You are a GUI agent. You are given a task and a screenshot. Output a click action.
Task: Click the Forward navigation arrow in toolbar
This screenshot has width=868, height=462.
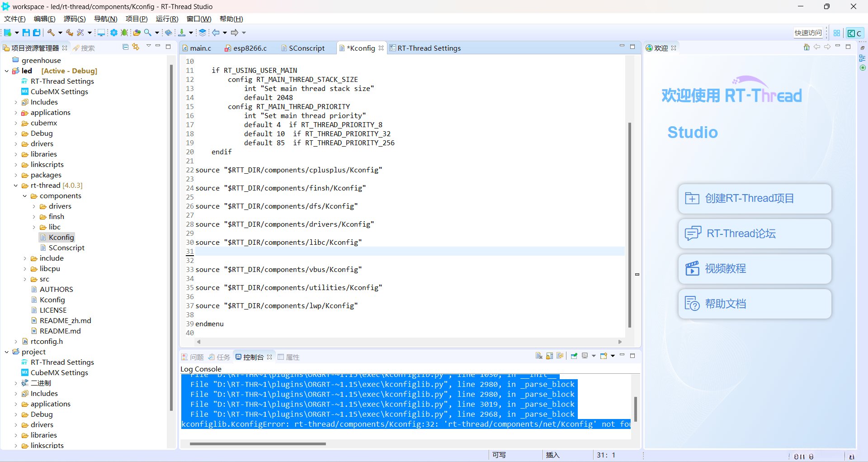235,33
